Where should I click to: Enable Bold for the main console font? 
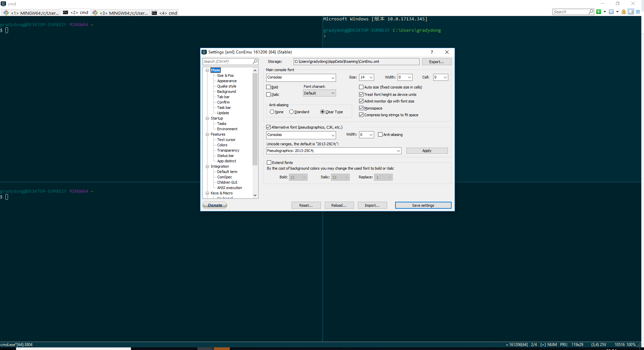tap(269, 87)
